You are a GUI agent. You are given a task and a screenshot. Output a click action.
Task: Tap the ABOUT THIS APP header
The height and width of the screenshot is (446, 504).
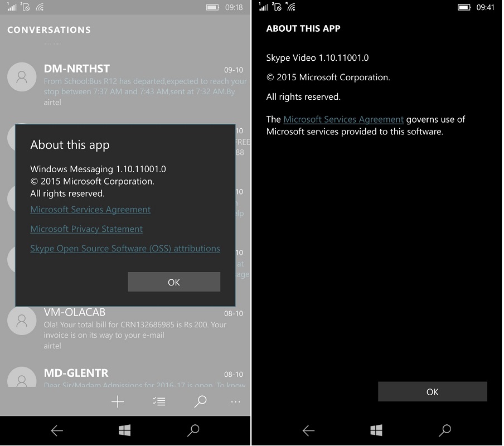coord(303,28)
